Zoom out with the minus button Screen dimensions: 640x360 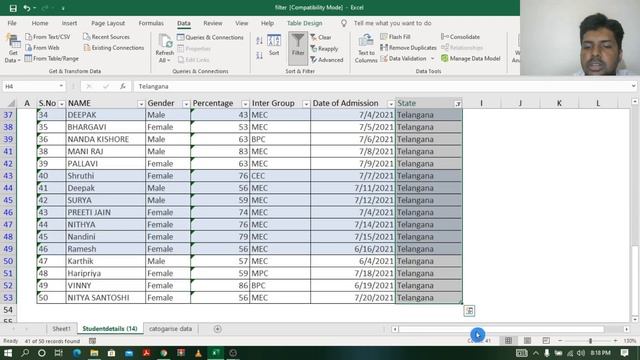coord(560,340)
